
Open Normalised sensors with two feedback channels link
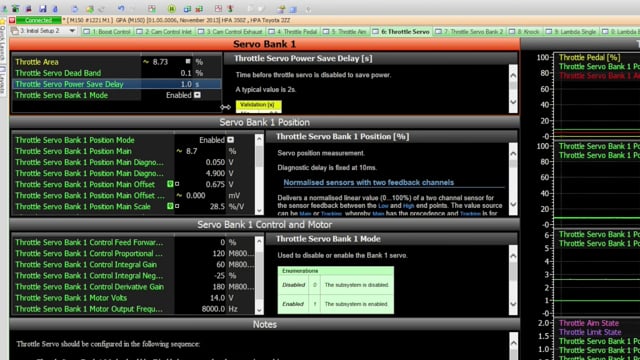coord(369,182)
